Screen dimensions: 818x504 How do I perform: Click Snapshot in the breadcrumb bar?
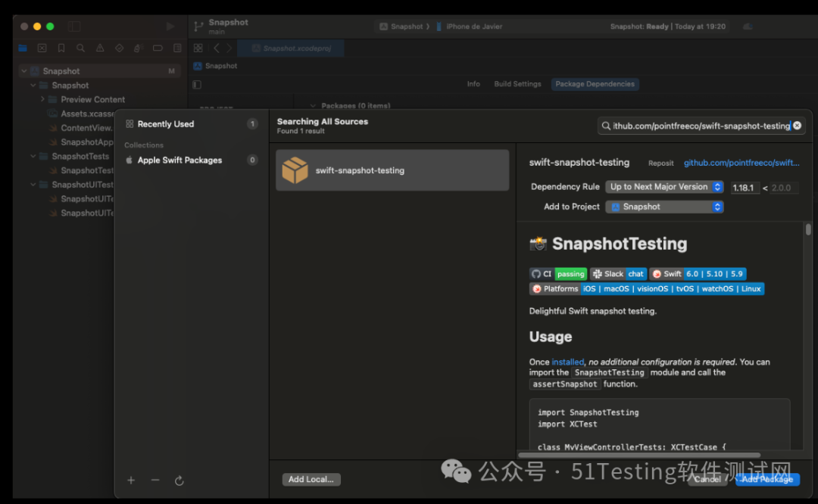click(x=215, y=66)
